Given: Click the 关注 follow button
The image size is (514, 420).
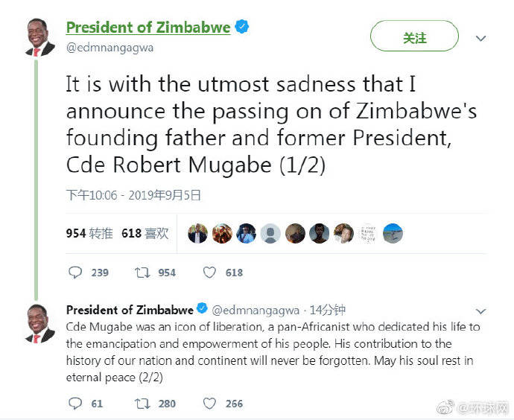Looking at the screenshot, I should 415,37.
